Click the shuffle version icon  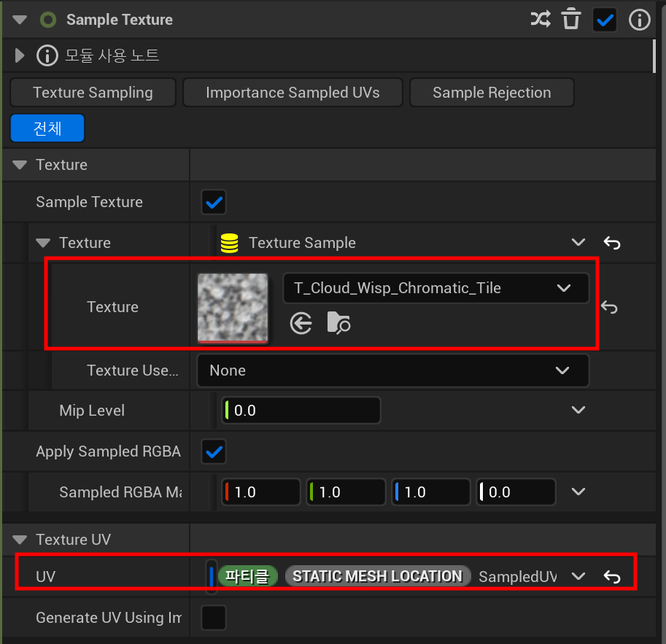click(541, 19)
